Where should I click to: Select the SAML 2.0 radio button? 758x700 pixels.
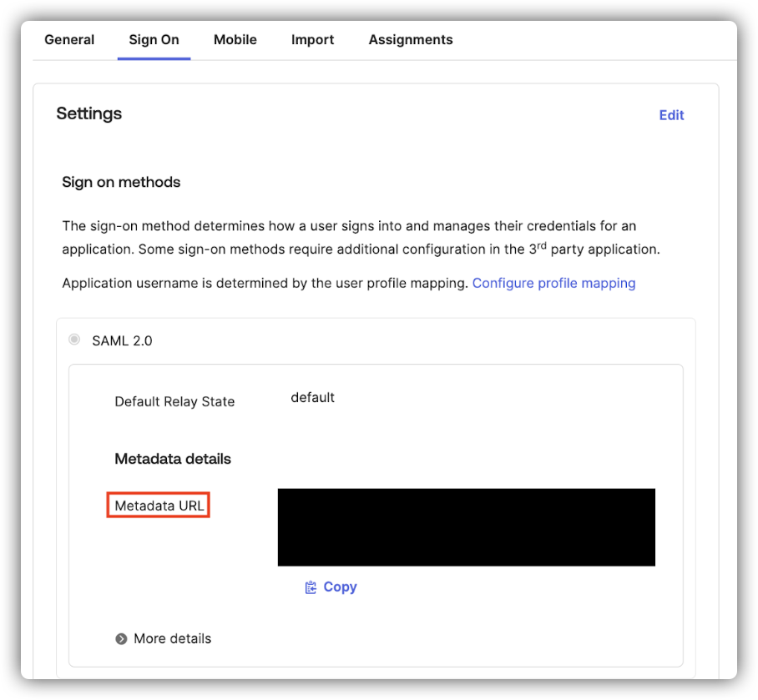click(74, 340)
